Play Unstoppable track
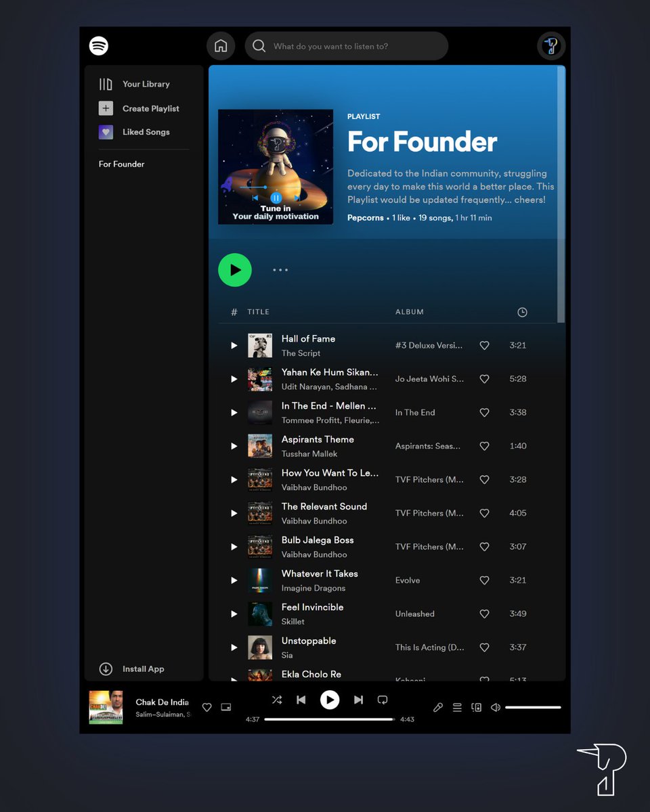 point(234,647)
